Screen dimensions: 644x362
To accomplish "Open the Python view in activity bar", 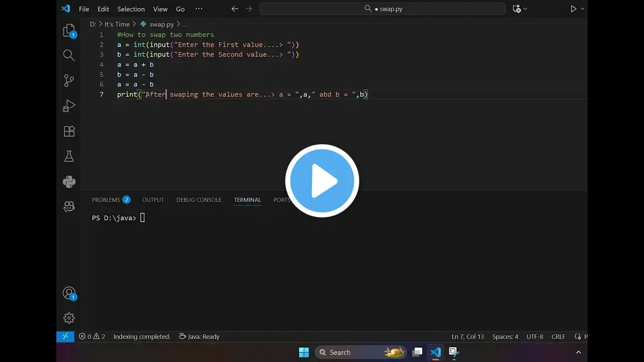I will click(69, 182).
